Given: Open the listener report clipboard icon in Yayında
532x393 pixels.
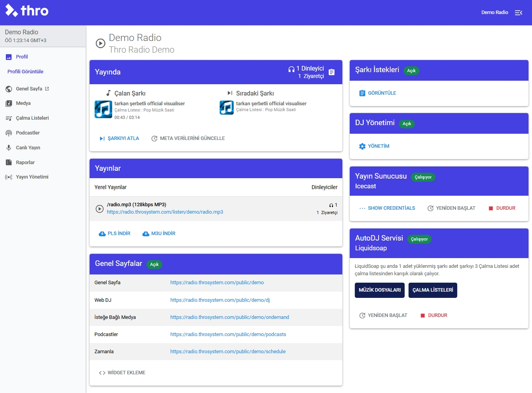Looking at the screenshot, I should tap(331, 72).
